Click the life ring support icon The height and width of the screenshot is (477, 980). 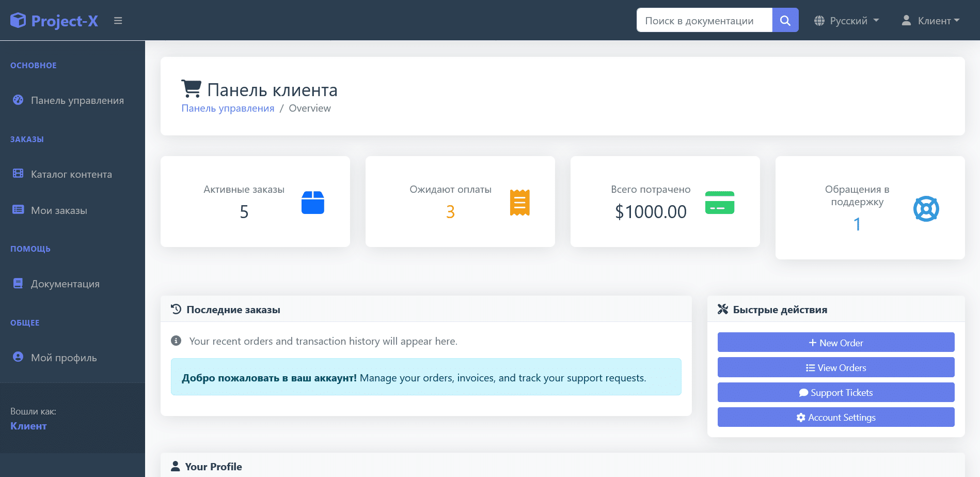926,209
